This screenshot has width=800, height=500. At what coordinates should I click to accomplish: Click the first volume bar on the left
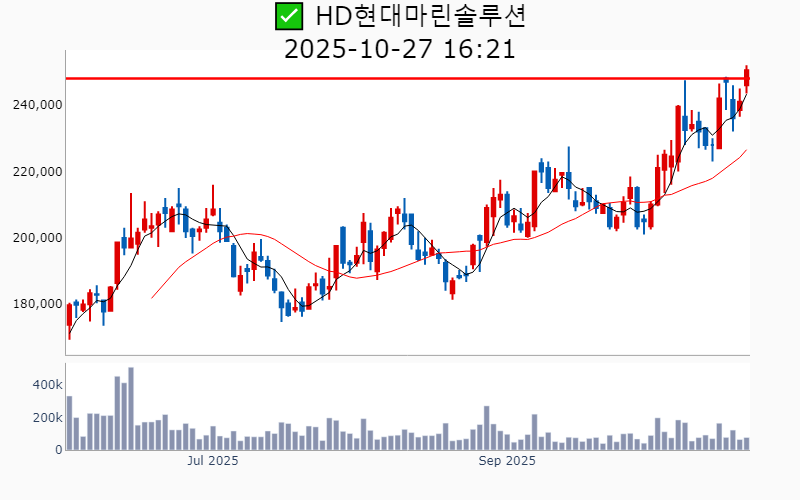pos(69,424)
